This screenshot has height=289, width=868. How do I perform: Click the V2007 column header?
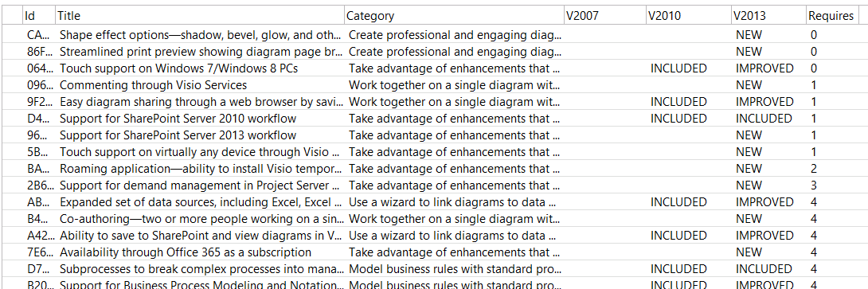click(604, 16)
